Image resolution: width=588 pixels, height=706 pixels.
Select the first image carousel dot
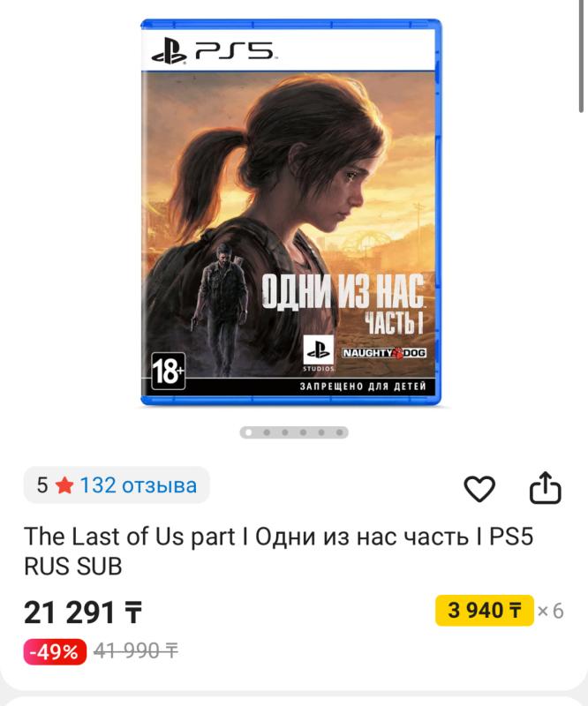(248, 432)
